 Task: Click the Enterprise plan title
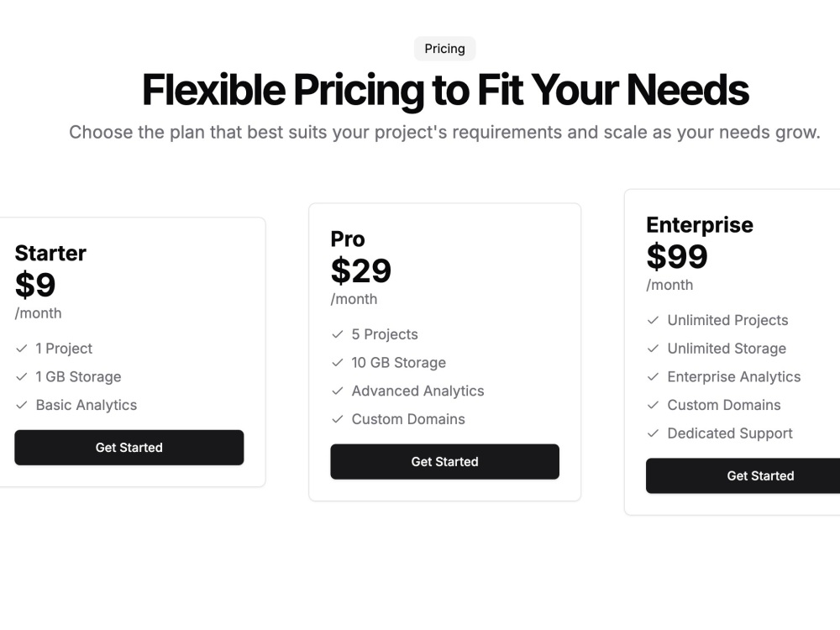(x=700, y=225)
